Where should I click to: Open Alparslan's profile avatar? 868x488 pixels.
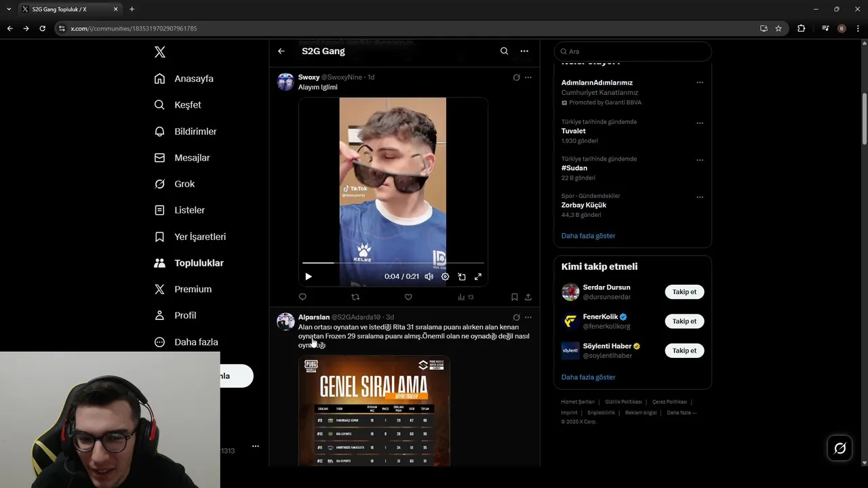(x=285, y=322)
